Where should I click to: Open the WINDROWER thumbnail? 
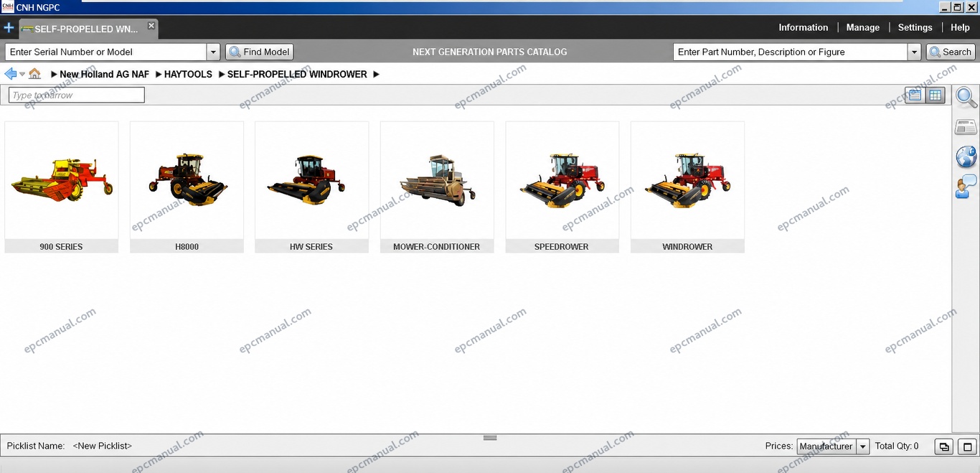(x=687, y=180)
